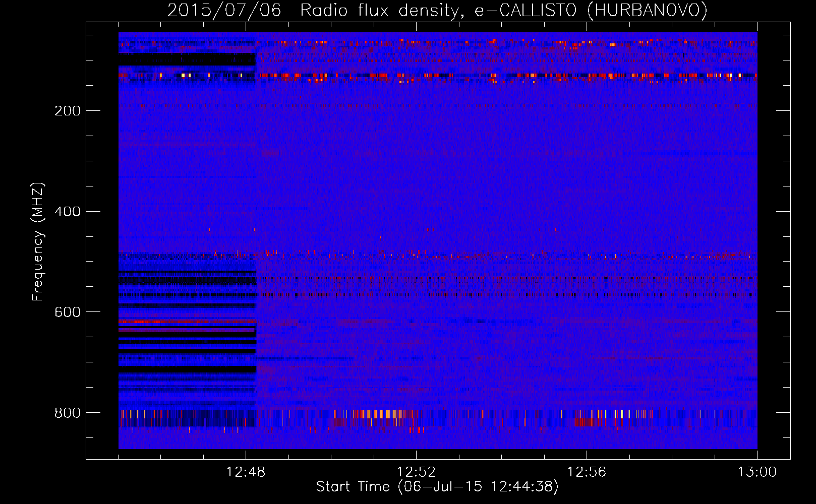Select the '800' frequency axis label
Viewport: 816px width, 504px height.
click(68, 413)
